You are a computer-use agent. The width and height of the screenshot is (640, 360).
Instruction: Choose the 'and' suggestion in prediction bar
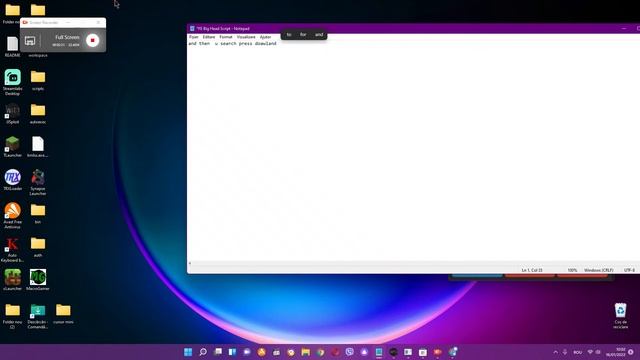(319, 35)
